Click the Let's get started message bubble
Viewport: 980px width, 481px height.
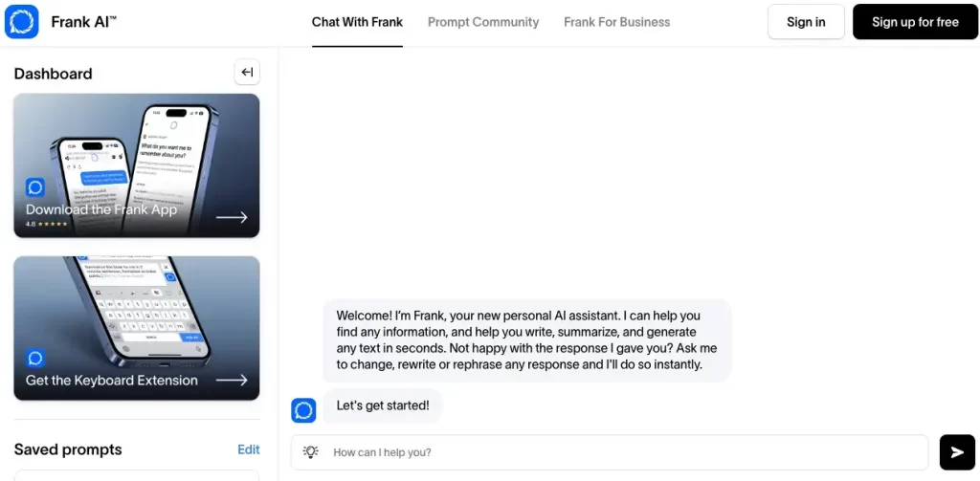383,405
